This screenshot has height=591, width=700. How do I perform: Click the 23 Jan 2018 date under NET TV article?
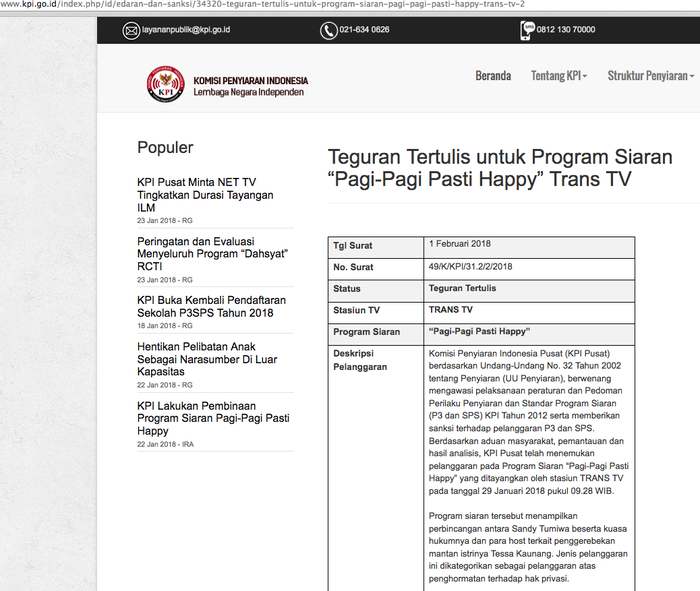click(165, 221)
